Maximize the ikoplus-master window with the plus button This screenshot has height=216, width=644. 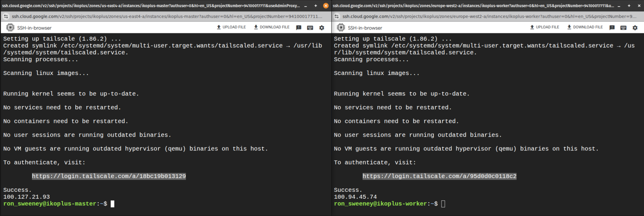point(316,6)
